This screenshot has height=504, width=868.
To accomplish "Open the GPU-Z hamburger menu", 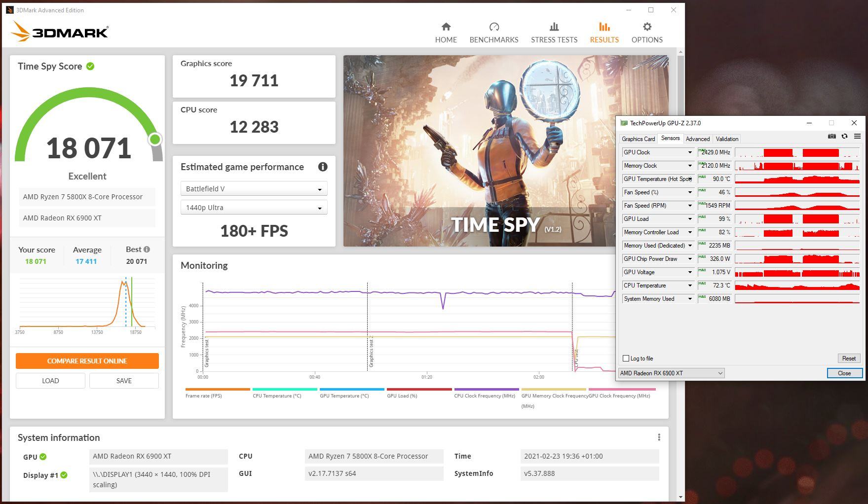I will [x=857, y=137].
